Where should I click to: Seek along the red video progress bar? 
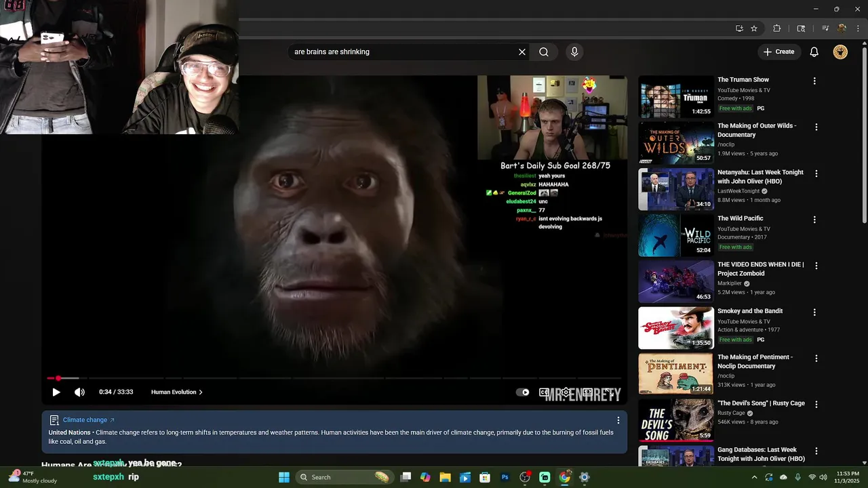coord(334,378)
